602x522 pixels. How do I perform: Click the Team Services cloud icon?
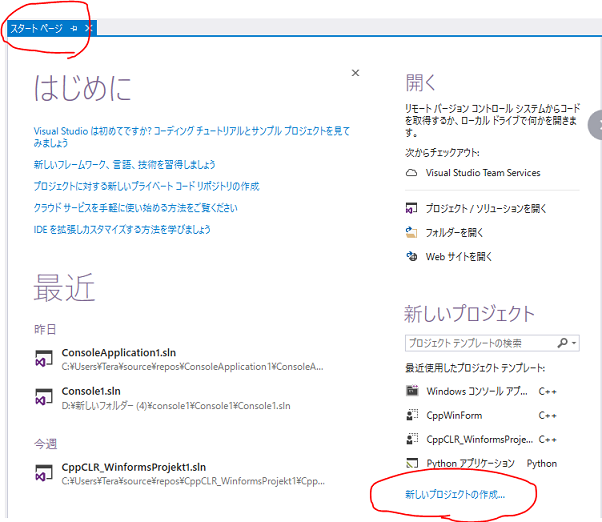tap(412, 173)
